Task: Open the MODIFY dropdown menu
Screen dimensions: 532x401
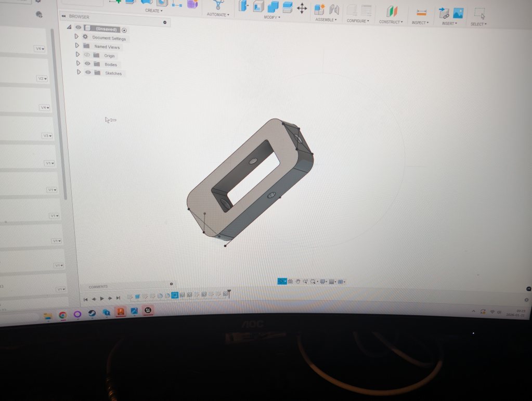Action: (x=271, y=18)
